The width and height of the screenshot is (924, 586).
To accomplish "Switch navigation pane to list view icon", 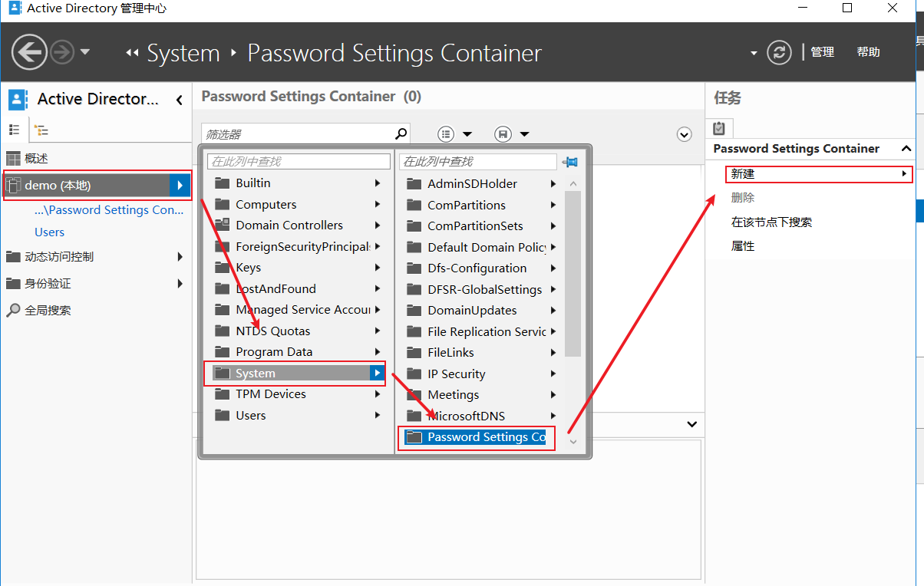I will [14, 130].
